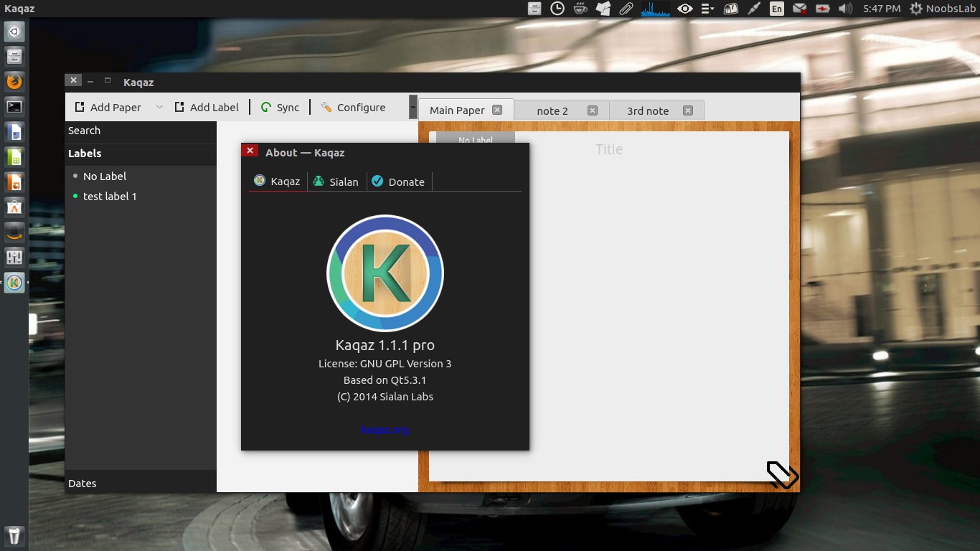Open LibreOffice Writer from the launcher

click(x=15, y=132)
